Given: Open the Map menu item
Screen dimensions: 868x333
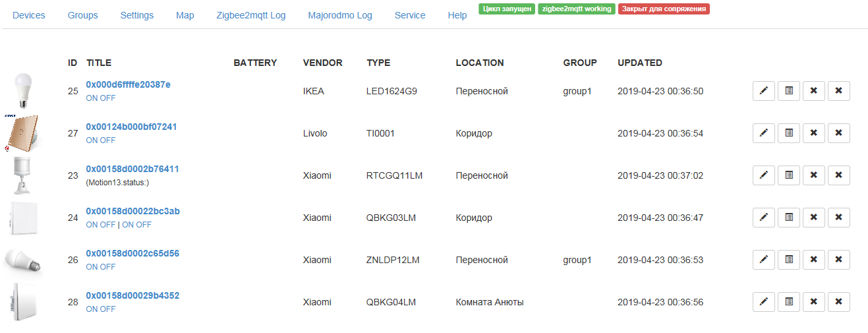Looking at the screenshot, I should pos(185,15).
